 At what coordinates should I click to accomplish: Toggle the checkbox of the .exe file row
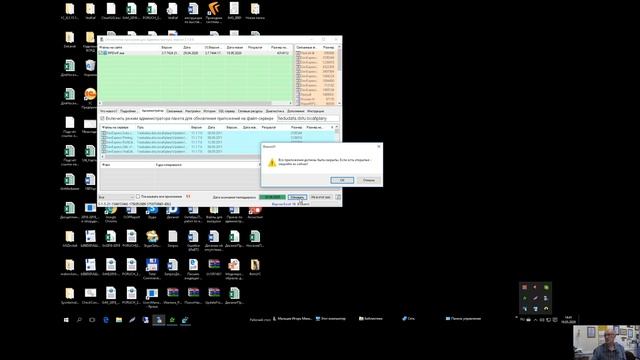pyautogui.click(x=101, y=53)
